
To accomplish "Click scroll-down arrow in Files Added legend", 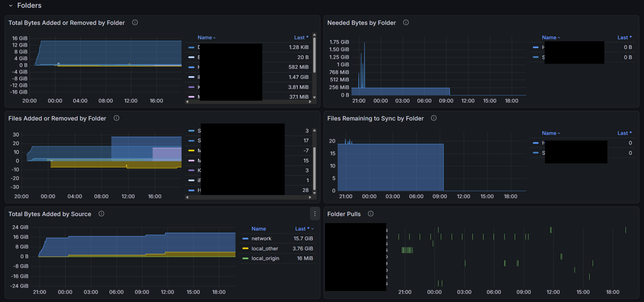I will (x=314, y=193).
